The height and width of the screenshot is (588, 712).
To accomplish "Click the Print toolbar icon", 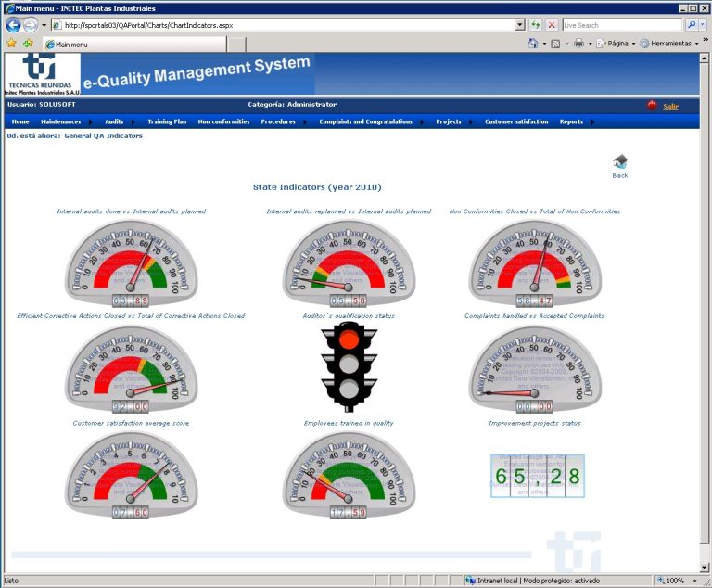I will 578,44.
